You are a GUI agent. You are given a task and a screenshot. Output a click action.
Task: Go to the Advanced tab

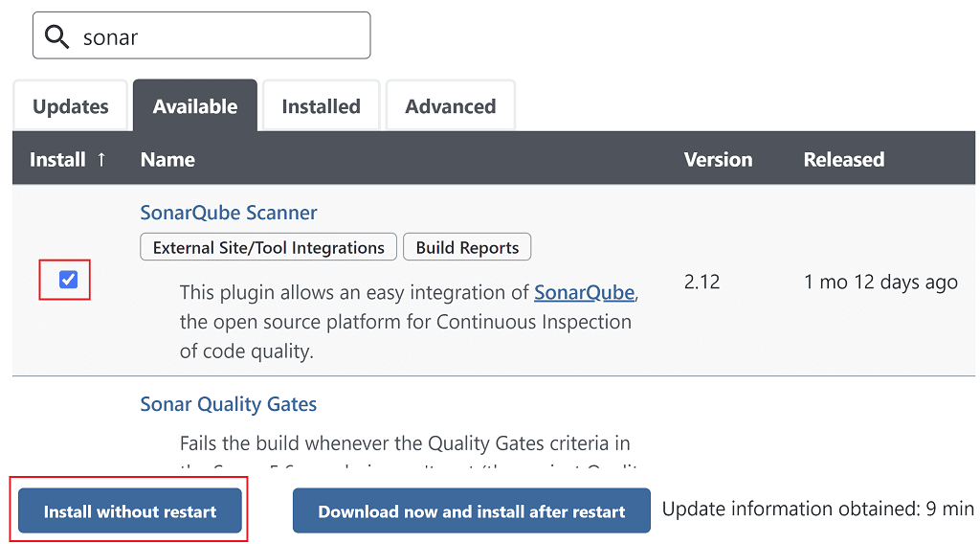pyautogui.click(x=450, y=106)
